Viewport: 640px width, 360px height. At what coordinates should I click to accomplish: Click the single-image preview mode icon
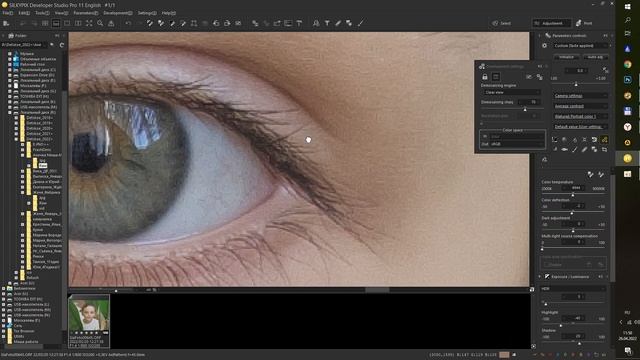click(67, 23)
